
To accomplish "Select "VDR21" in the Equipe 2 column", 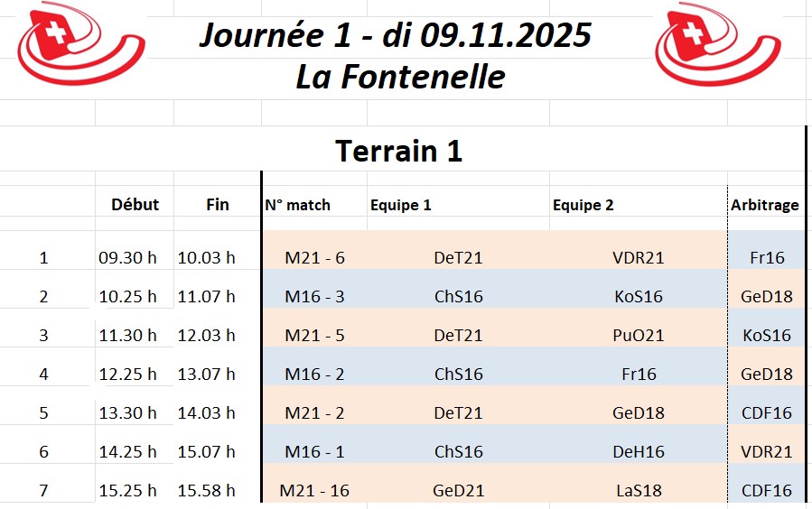I will [x=638, y=257].
